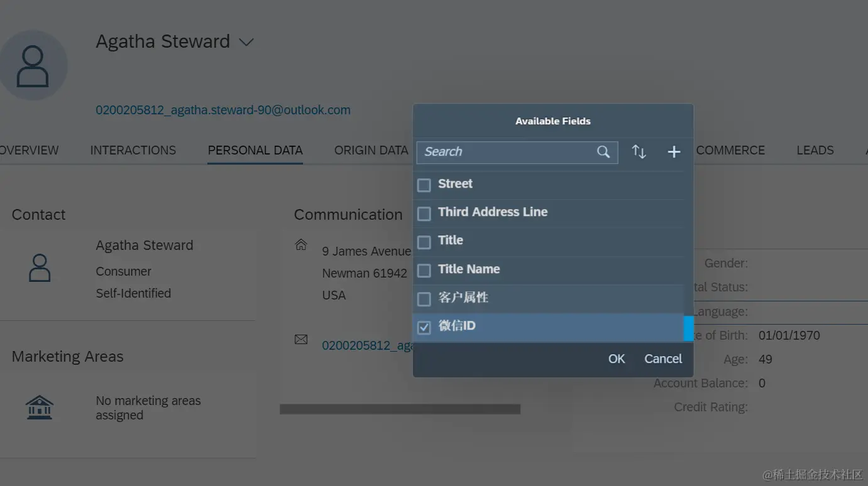This screenshot has width=868, height=486.
Task: Click inside the Search field of the dialog
Action: click(503, 152)
